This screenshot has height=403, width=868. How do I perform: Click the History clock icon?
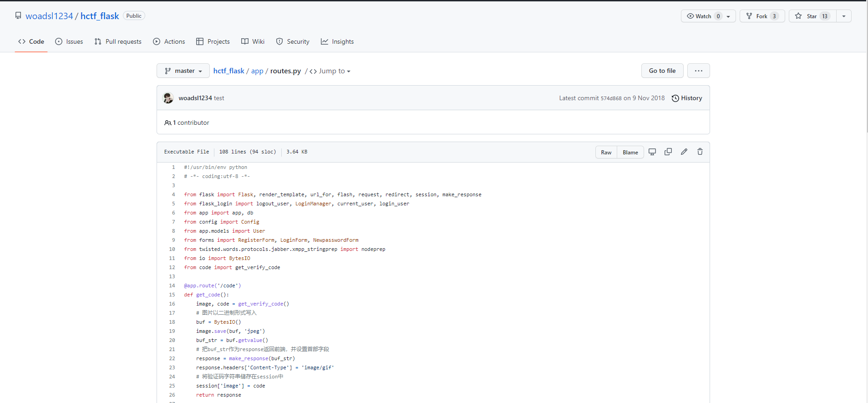coord(675,98)
